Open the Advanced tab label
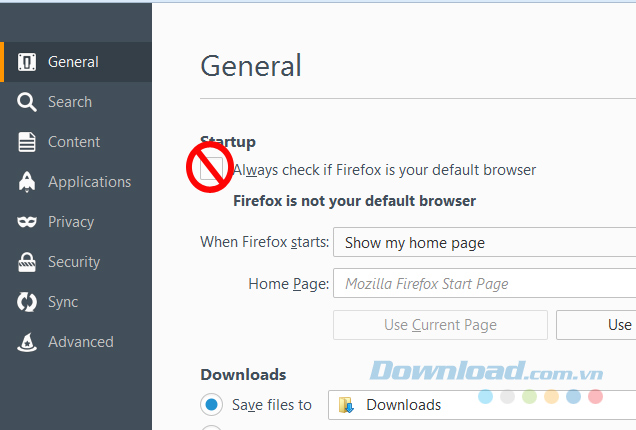 [81, 342]
